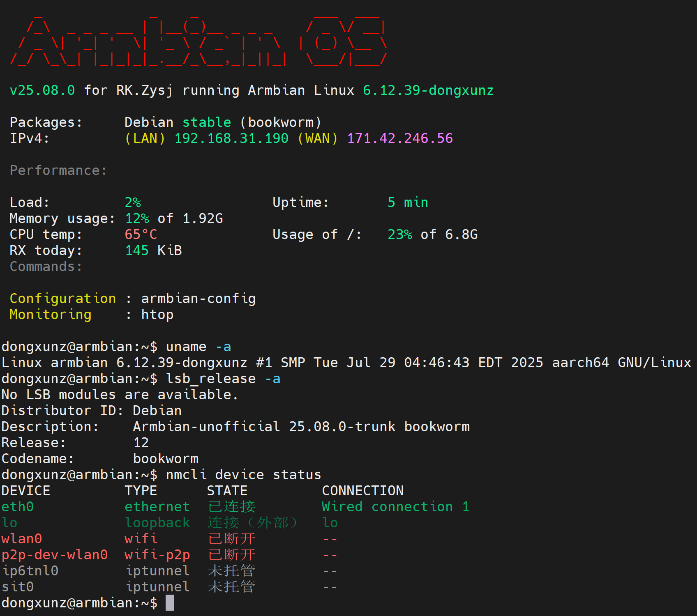Click the wlan0 state "已断开"

click(x=231, y=539)
